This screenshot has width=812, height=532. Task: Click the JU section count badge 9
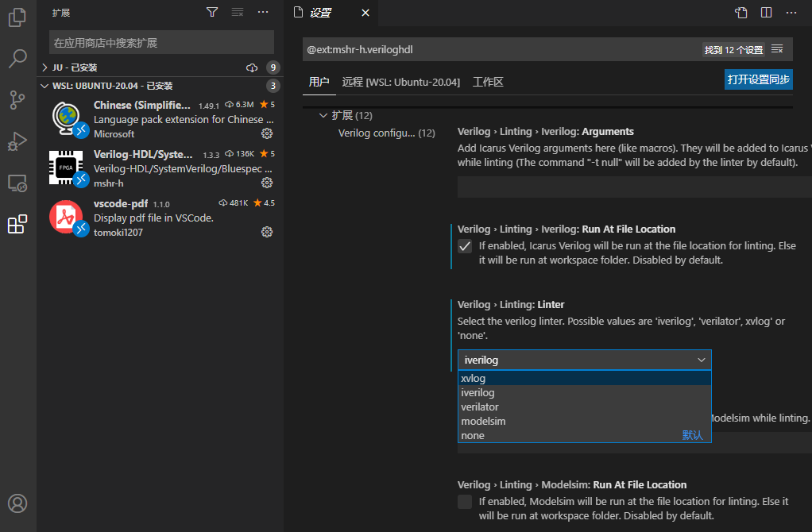273,67
